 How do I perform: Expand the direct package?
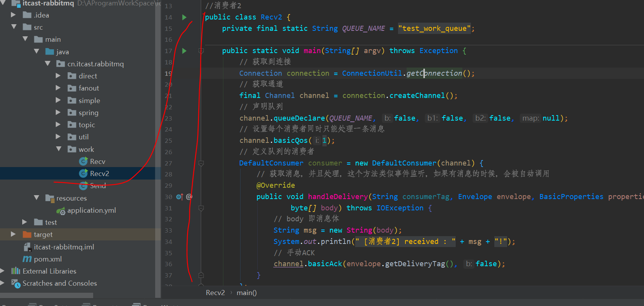click(58, 76)
